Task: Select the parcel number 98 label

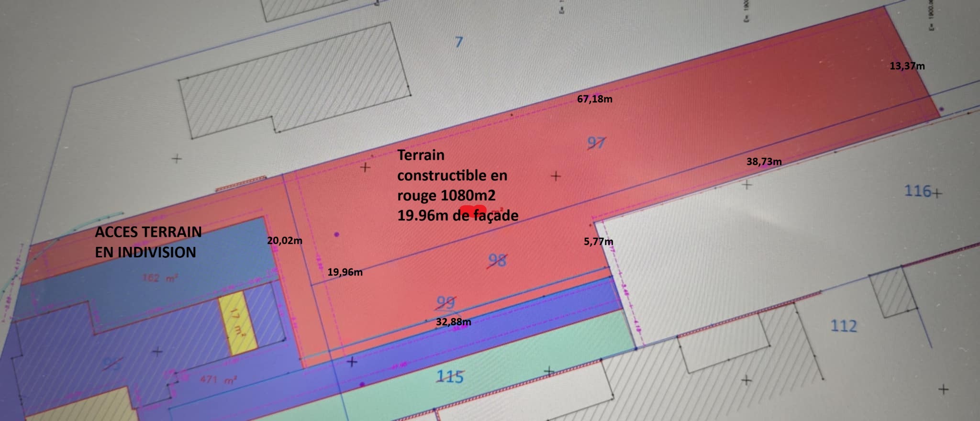Action: [x=497, y=260]
